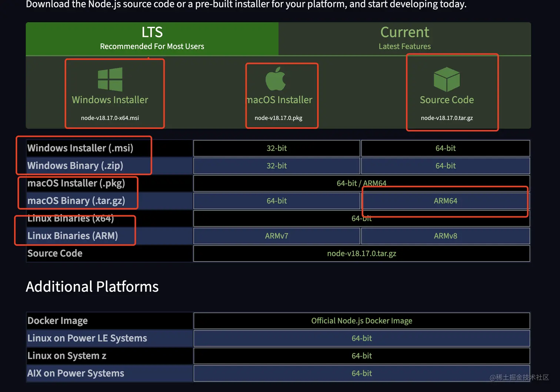The width and height of the screenshot is (560, 392).
Task: Click node-v18.17.0.tar.gz under Source Code icon
Action: point(447,118)
